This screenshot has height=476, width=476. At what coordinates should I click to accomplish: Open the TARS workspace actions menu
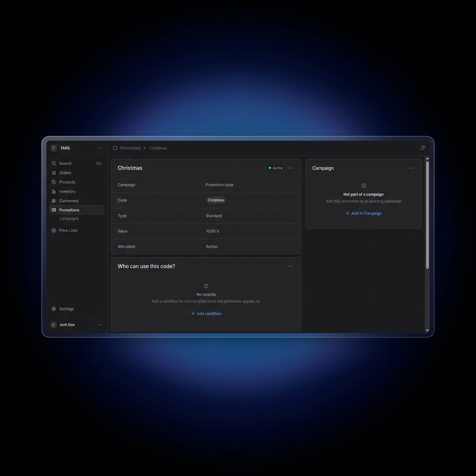[100, 147]
